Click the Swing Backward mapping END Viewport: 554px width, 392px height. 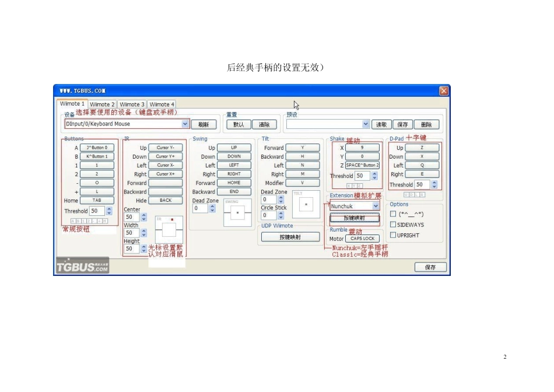pos(234,191)
